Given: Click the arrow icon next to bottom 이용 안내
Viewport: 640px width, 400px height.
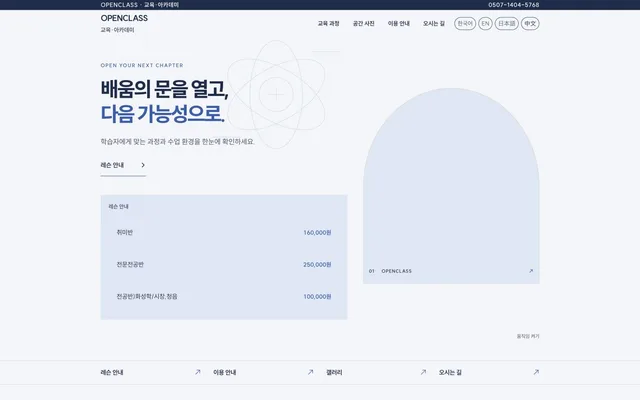Looking at the screenshot, I should pos(310,372).
